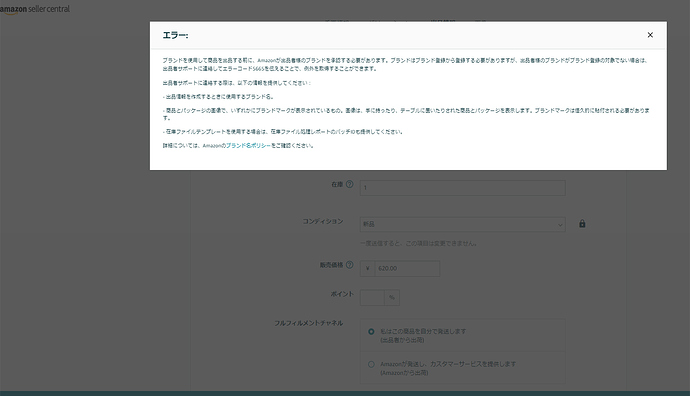This screenshot has height=396, width=690.
Task: Open the コンディション dropdown showing 新品
Action: pos(462,224)
